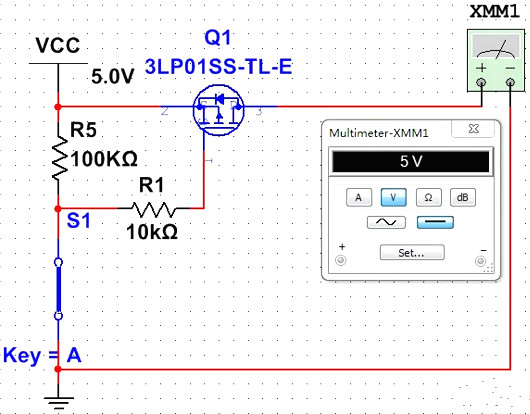530x414 pixels.
Task: Select the R5 100KΩ resistor symbol
Action: (59, 157)
